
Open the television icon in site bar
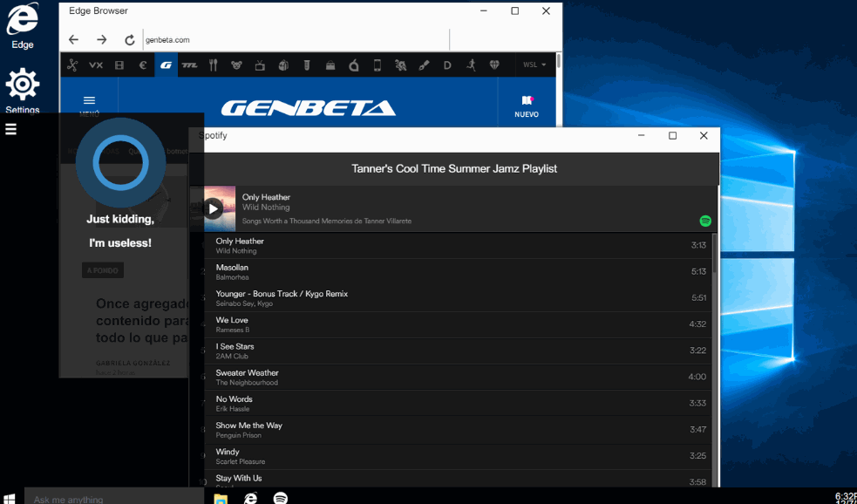click(x=260, y=65)
